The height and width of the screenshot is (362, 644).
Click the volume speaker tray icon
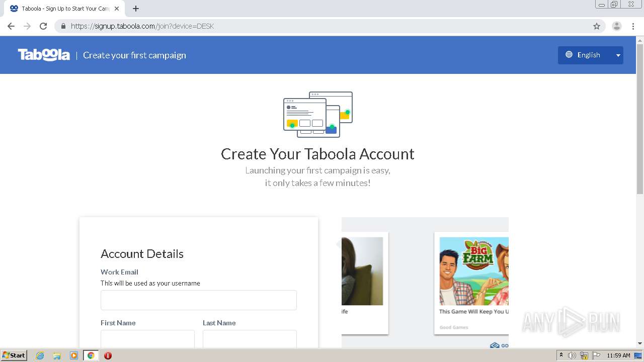click(x=572, y=355)
